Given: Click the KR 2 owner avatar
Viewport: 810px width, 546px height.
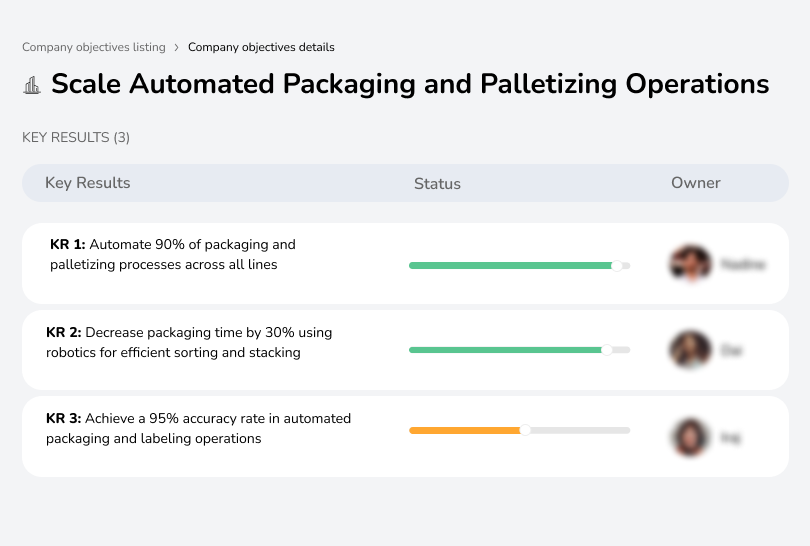Looking at the screenshot, I should (x=690, y=350).
